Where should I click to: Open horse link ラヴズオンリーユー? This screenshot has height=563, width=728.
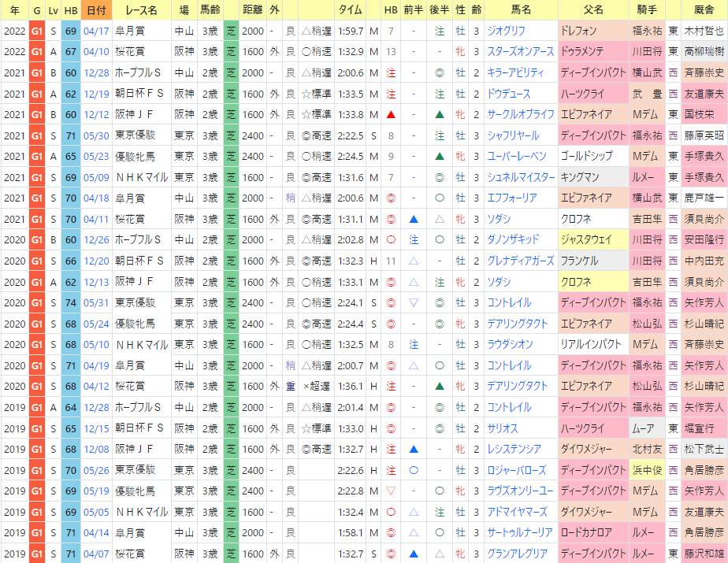[521, 491]
